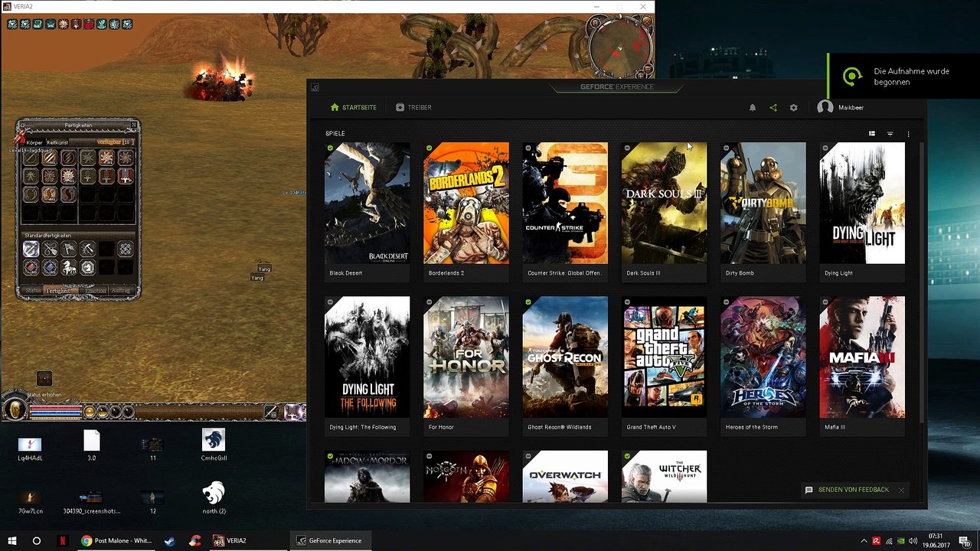
Task: Open the Mafia III game tile
Action: click(x=862, y=365)
